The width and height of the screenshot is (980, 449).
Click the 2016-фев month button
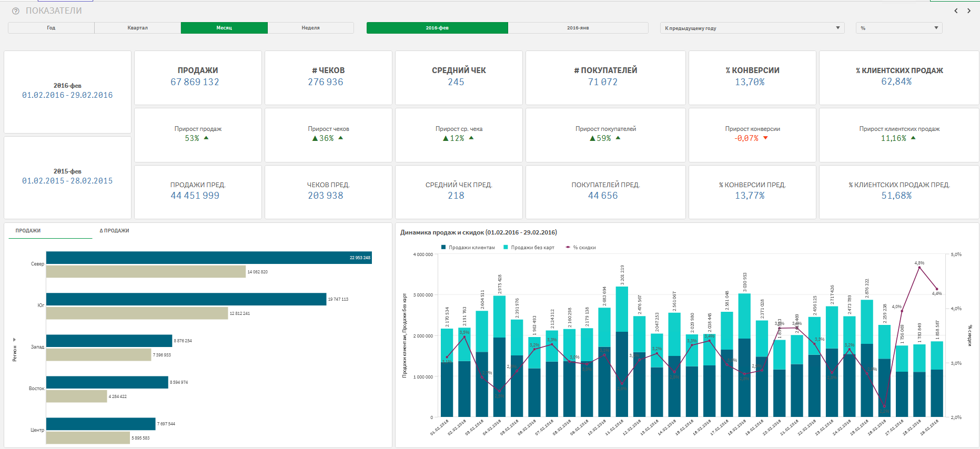point(437,28)
